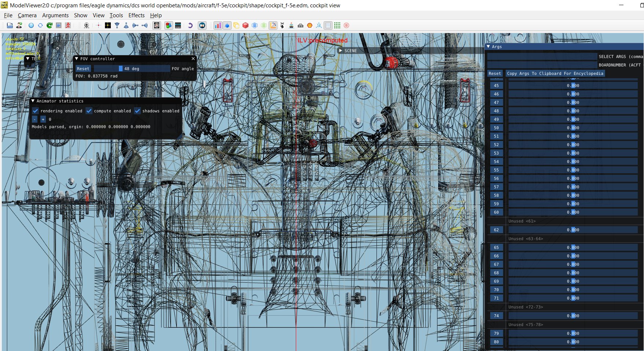
Task: Click the argument 74 value slider
Action: [x=573, y=316]
